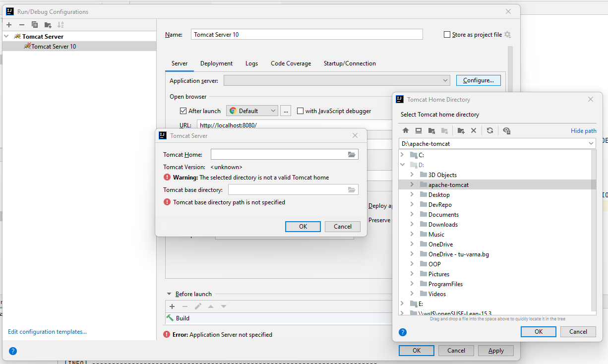Click Cancel in Run/Debug Configurations window
The height and width of the screenshot is (364, 608).
click(456, 351)
